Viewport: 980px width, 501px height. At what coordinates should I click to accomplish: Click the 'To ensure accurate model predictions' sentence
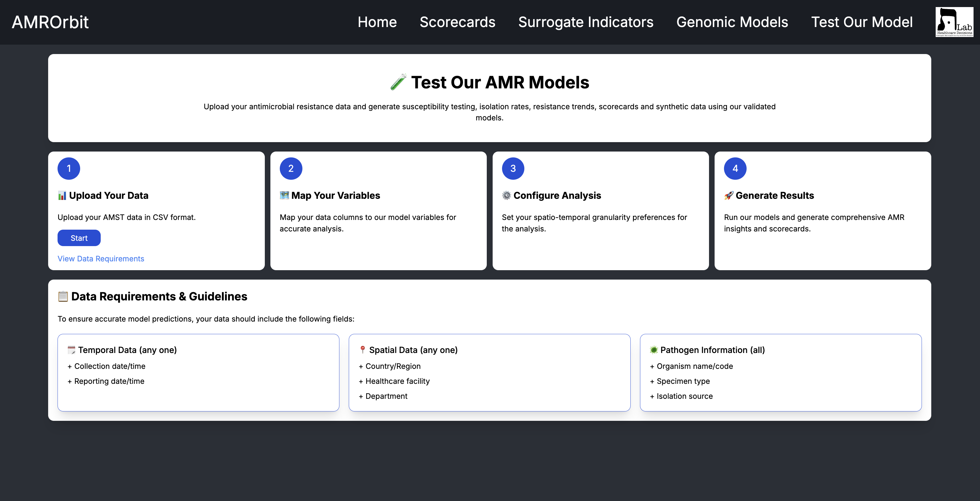pyautogui.click(x=206, y=319)
